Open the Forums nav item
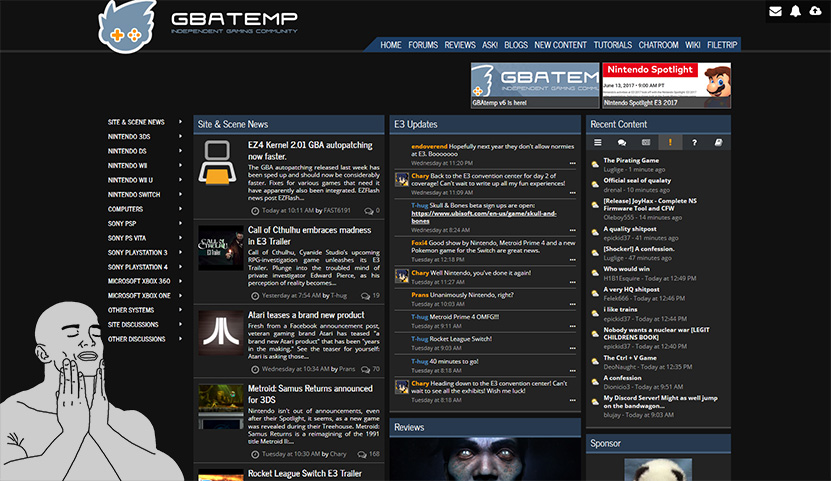831x481 pixels. click(423, 45)
